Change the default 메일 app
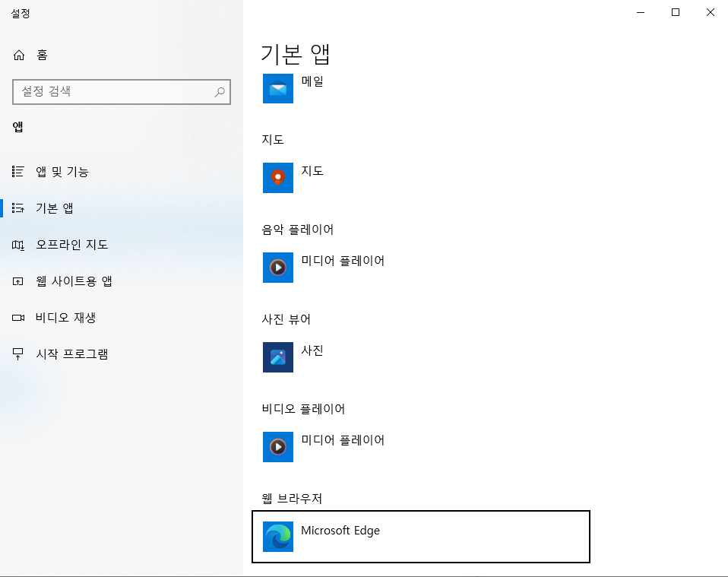Screen dimensions: 728x577 (421, 88)
